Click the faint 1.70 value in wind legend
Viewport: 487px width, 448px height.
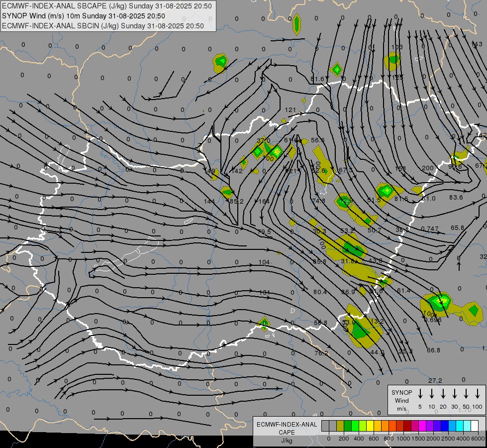[465, 410]
